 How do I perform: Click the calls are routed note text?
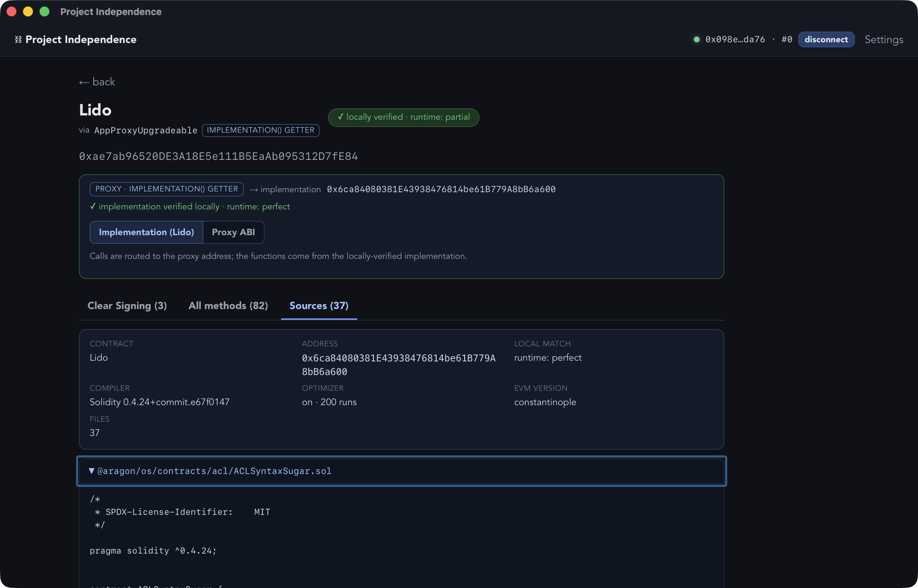(278, 256)
